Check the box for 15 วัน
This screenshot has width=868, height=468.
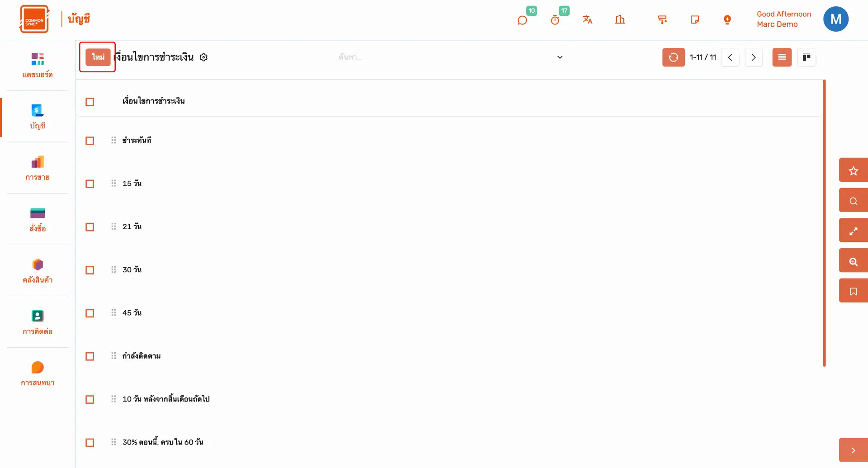(90, 184)
